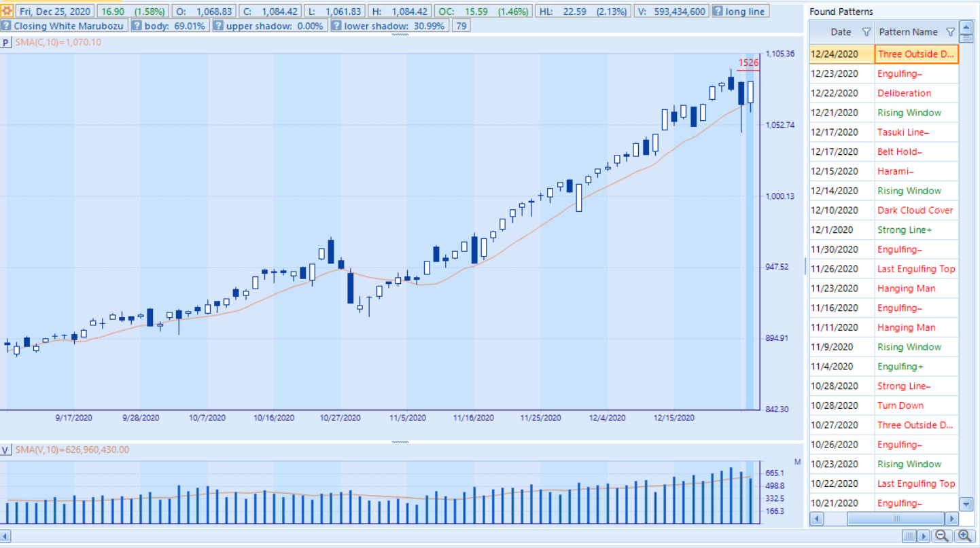Click the help icon beside upper shadow

pyautogui.click(x=218, y=26)
